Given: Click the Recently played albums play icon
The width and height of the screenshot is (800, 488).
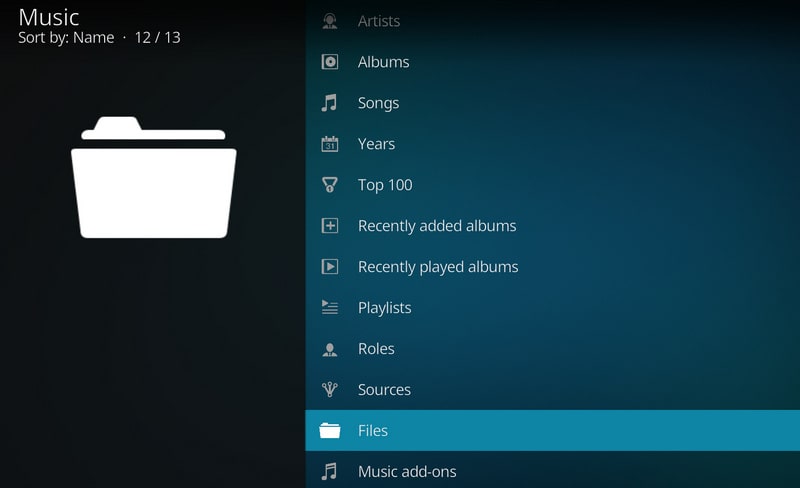Looking at the screenshot, I should pyautogui.click(x=330, y=266).
